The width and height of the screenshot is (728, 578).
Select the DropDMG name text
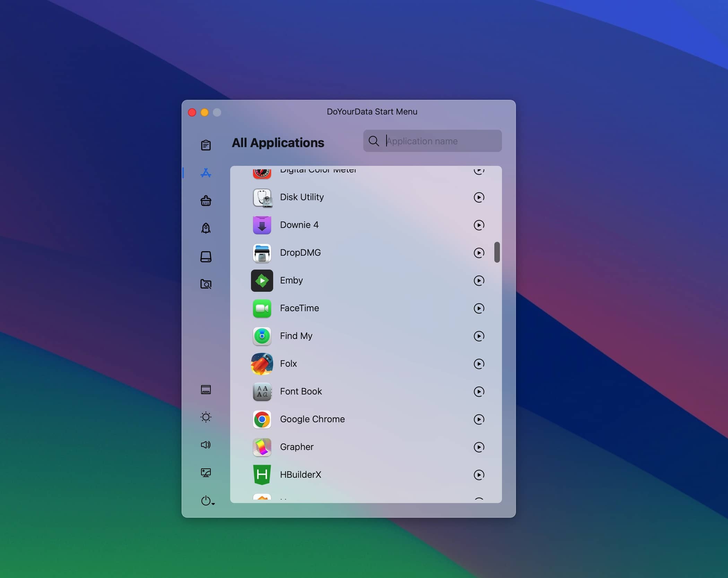(x=301, y=253)
